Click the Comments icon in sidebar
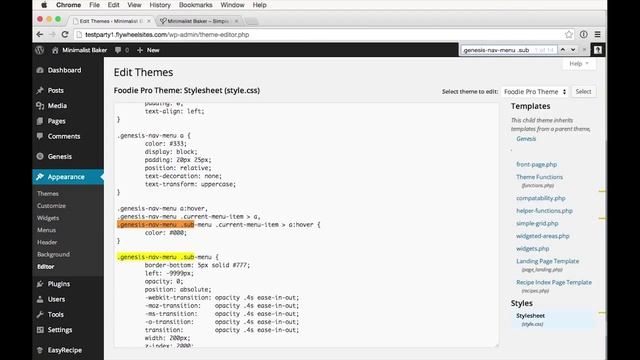Viewport: 640px width, 360px height. coord(40,136)
